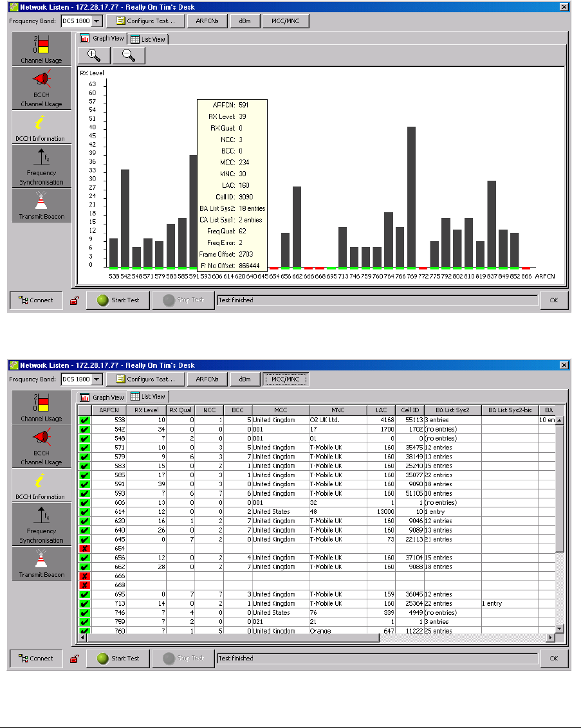Click scroll down arrow of list vertical scrollbar
This screenshot has width=581, height=728.
[560, 629]
